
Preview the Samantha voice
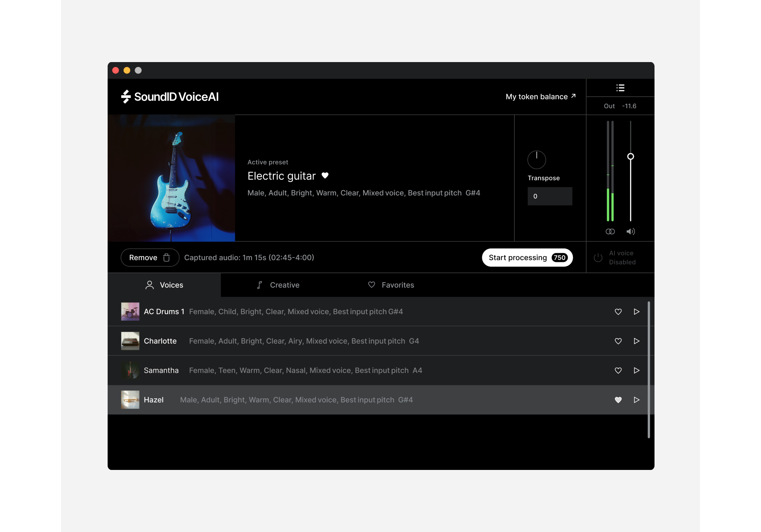pos(636,371)
